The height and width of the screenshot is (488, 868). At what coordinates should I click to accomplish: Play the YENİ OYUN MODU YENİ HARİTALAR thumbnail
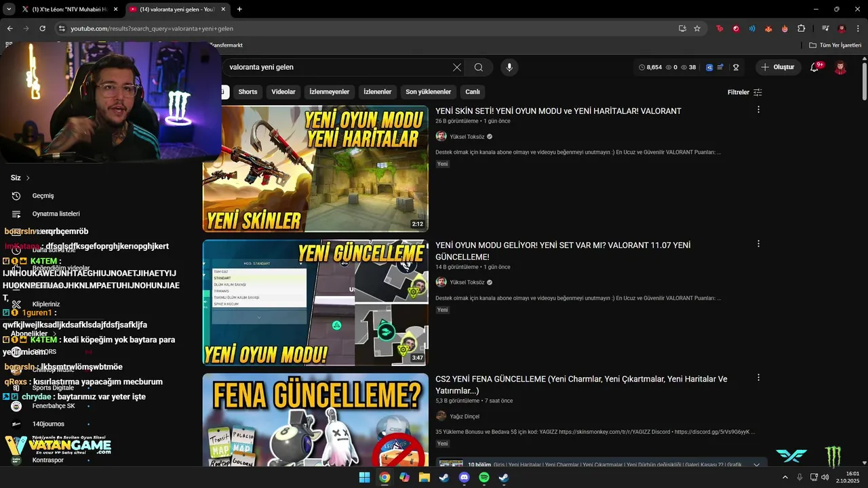[315, 169]
